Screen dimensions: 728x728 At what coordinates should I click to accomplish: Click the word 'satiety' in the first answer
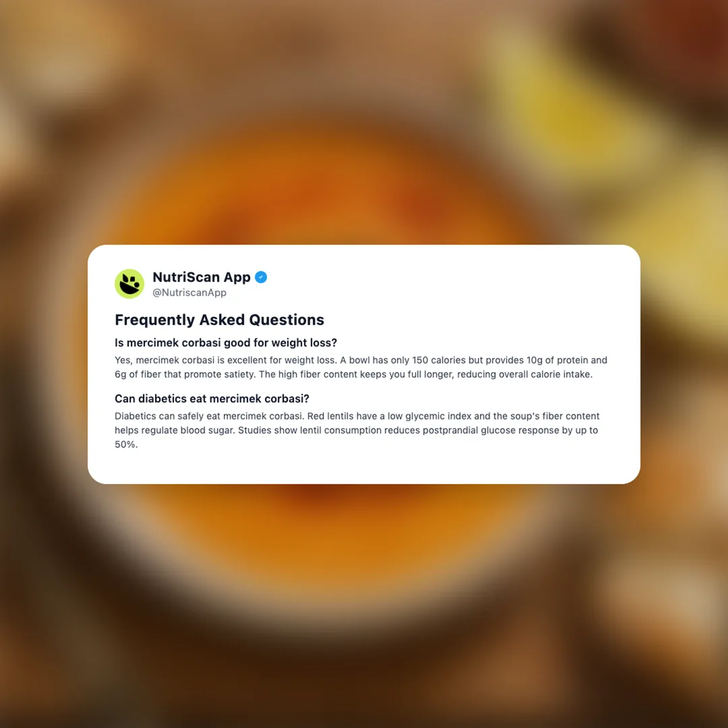[239, 374]
